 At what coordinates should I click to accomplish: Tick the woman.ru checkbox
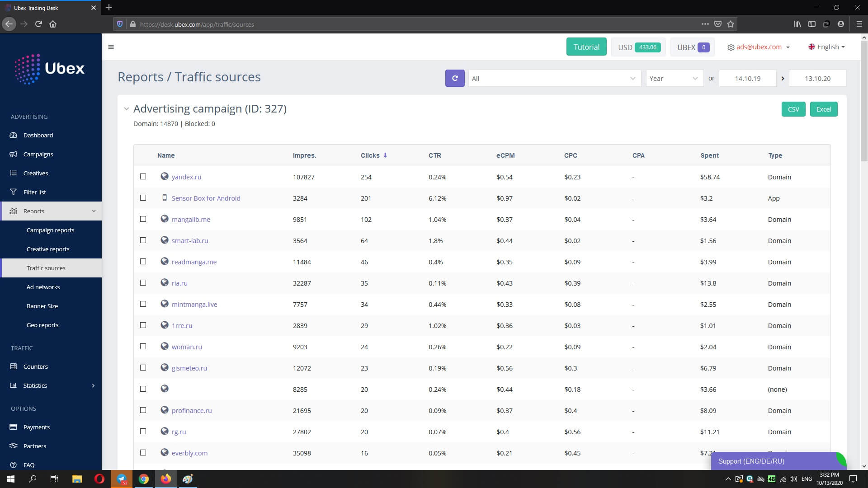143,347
